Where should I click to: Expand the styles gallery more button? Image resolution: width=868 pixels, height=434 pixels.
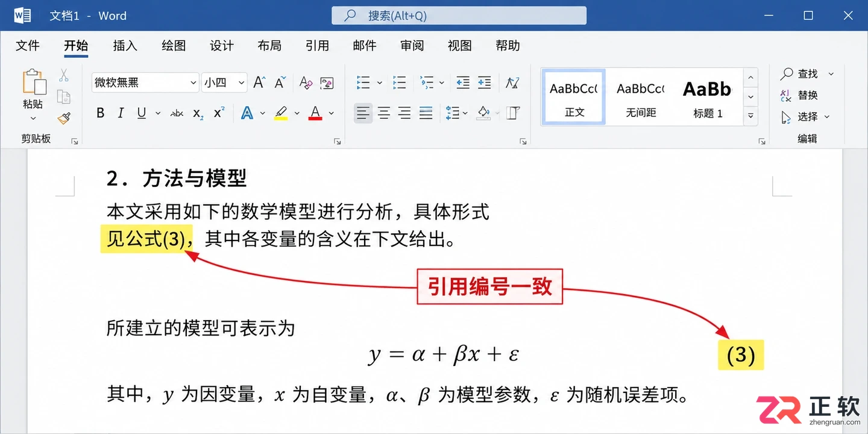[750, 116]
